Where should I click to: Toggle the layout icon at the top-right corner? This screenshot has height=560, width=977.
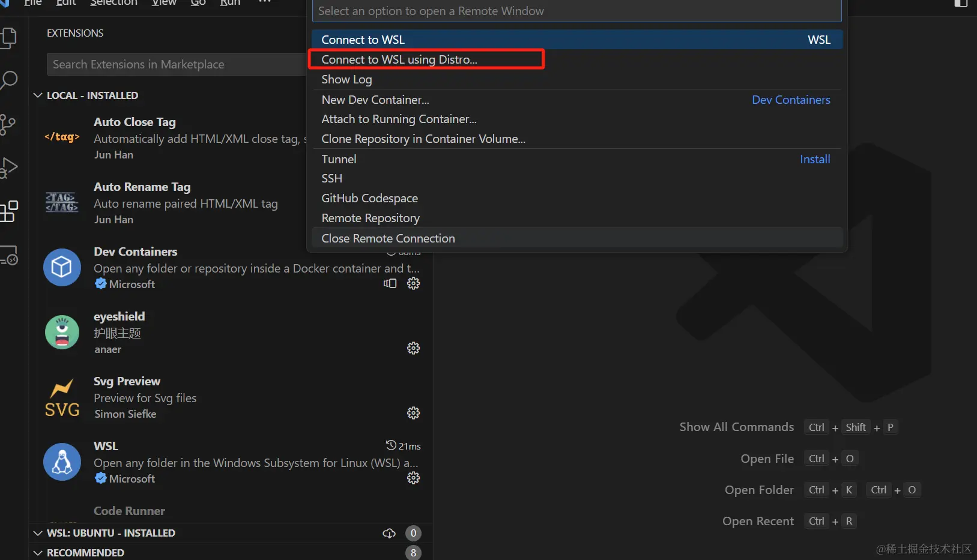[x=961, y=3]
